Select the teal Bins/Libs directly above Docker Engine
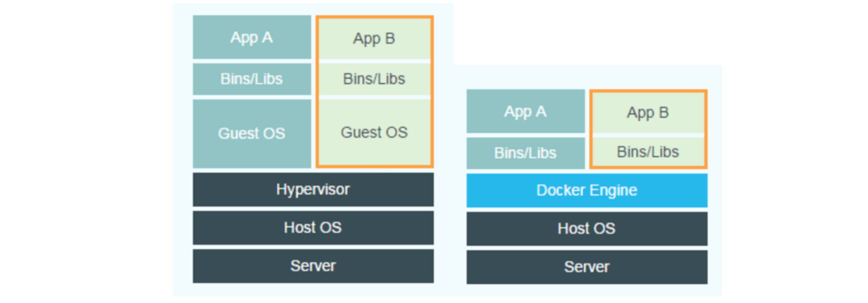The image size is (868, 303). click(x=526, y=153)
